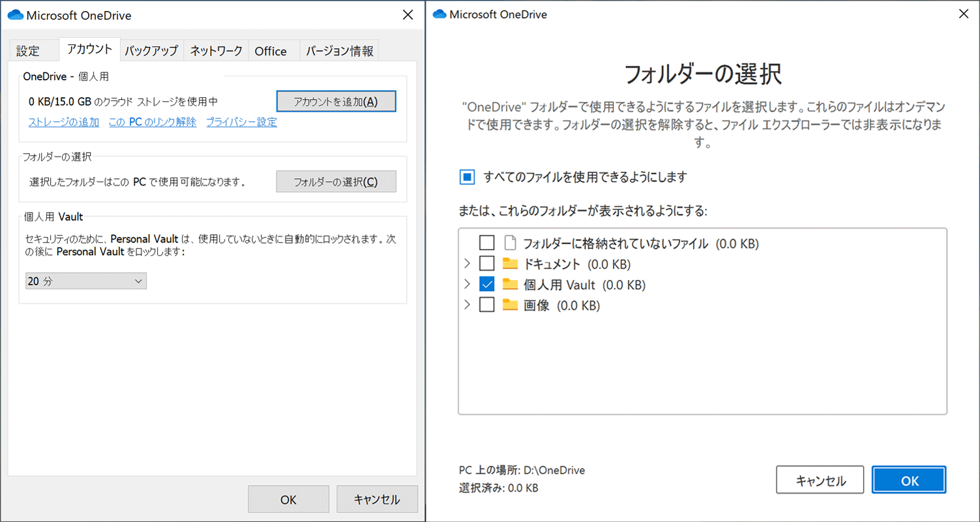Click OK in the account settings window

pos(288,499)
